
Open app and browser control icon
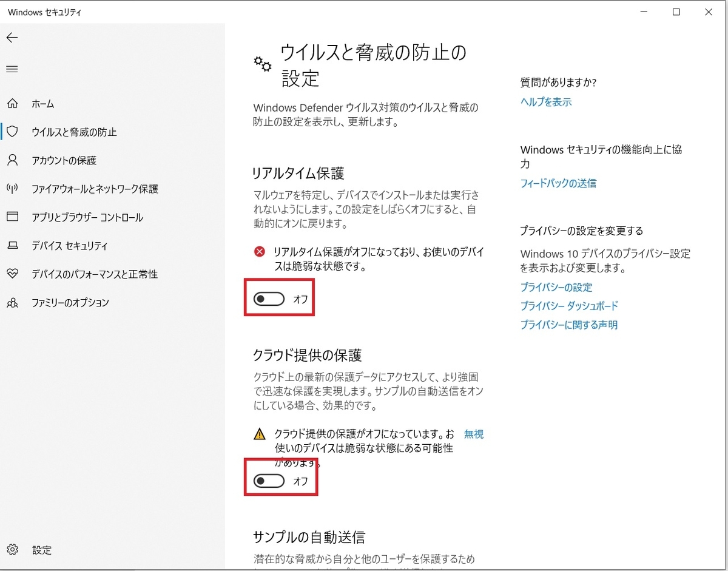click(12, 217)
